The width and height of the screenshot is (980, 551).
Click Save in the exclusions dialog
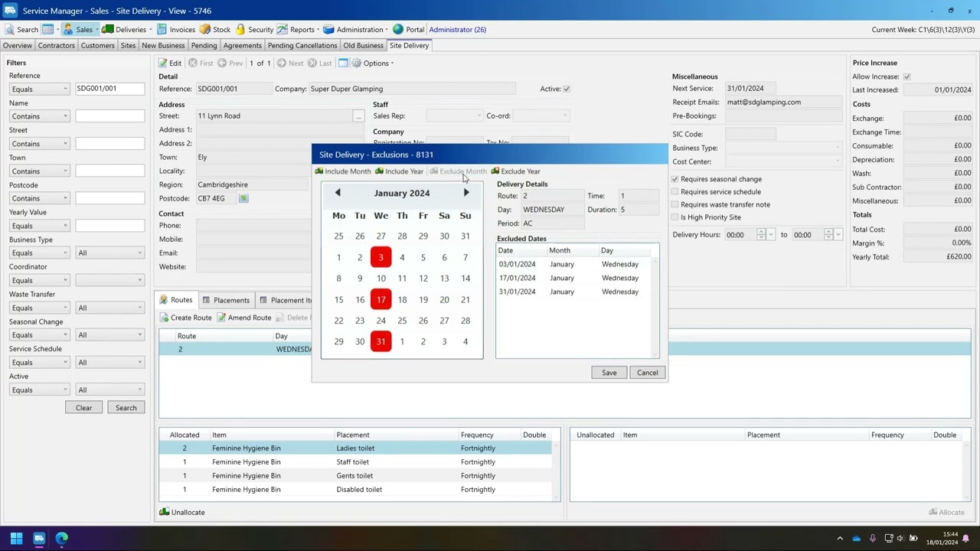point(609,373)
